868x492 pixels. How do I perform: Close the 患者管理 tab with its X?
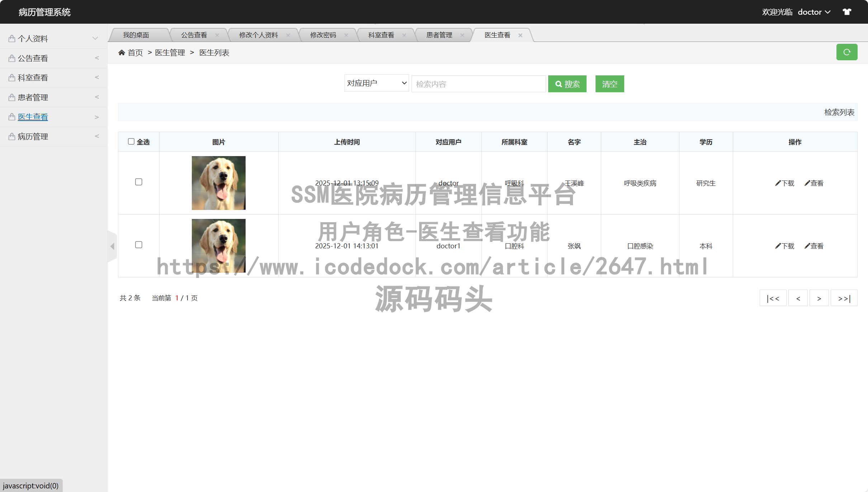(462, 35)
